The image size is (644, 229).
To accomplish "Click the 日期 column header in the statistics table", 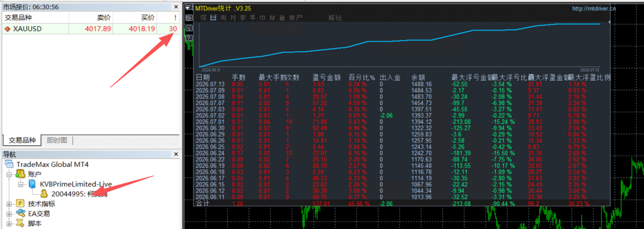I will pyautogui.click(x=202, y=77).
